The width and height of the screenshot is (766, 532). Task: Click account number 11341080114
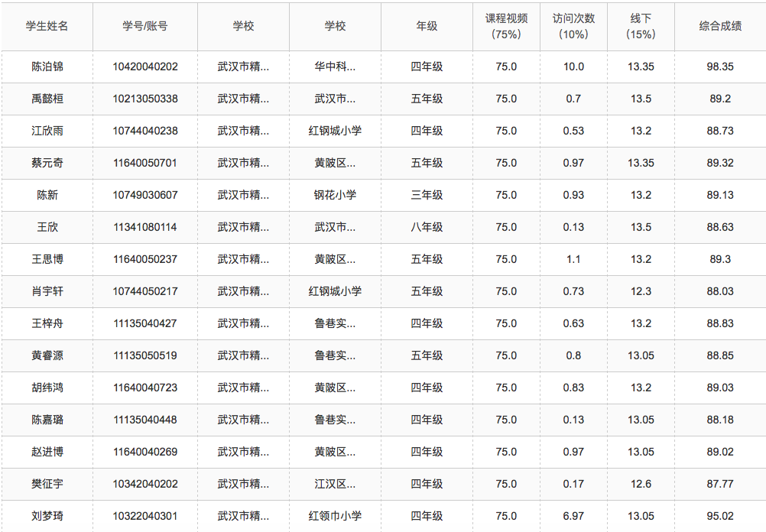(145, 227)
